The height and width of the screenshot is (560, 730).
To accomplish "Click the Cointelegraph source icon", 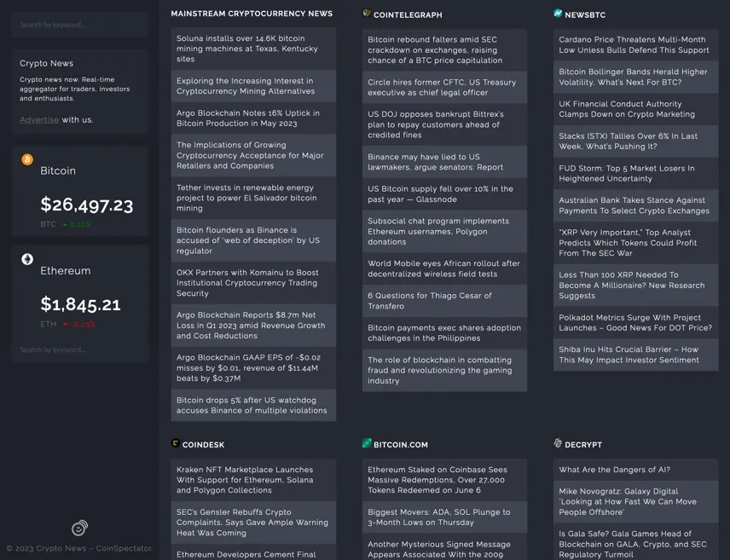I will point(367,13).
